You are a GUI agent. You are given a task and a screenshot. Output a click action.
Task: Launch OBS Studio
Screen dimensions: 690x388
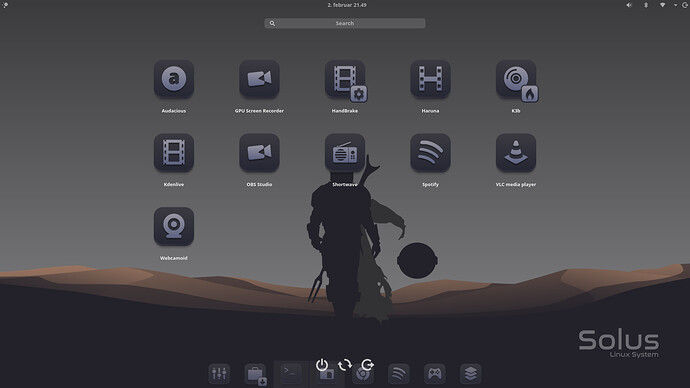[x=259, y=153]
